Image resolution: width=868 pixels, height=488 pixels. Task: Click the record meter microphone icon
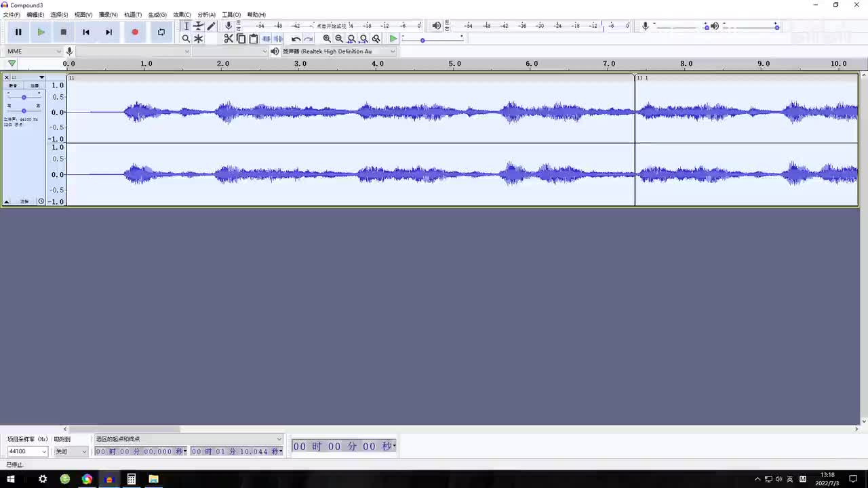[229, 26]
